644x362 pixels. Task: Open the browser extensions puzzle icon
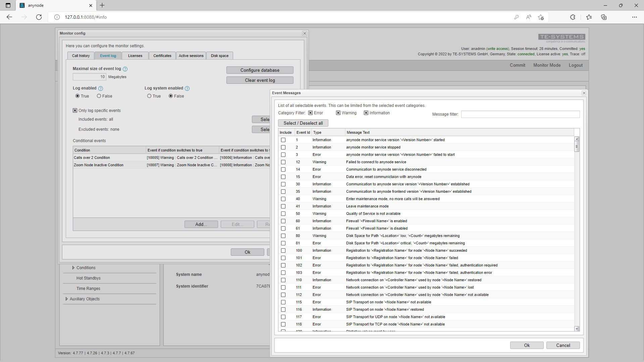573,17
